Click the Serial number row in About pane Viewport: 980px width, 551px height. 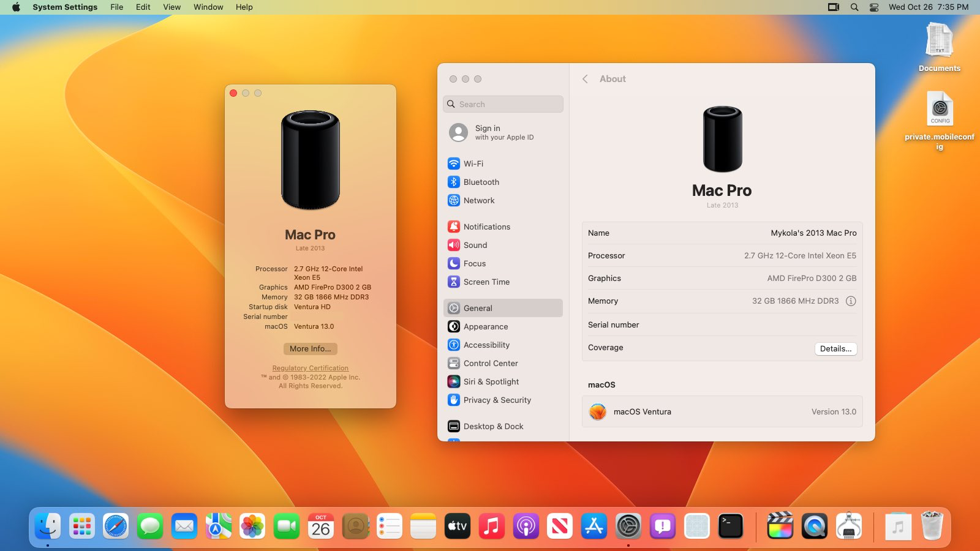722,324
